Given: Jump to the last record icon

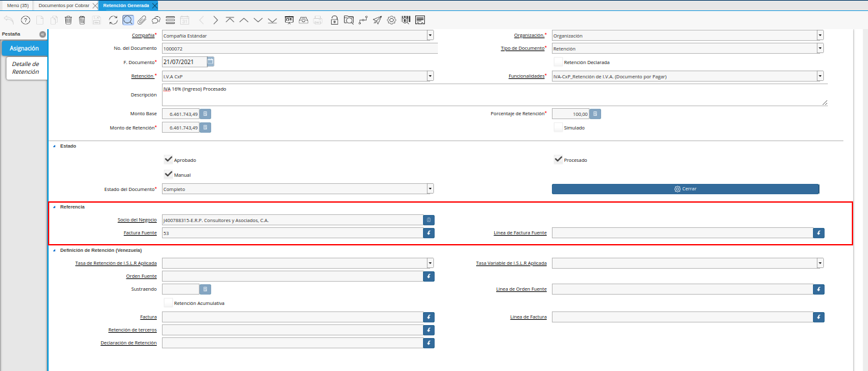Looking at the screenshot, I should 272,20.
